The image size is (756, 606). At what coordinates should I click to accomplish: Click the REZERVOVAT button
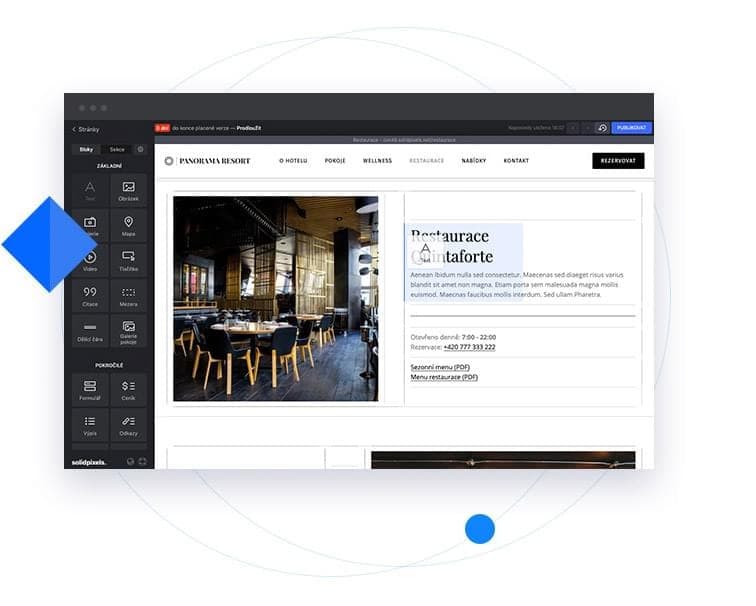(x=618, y=161)
